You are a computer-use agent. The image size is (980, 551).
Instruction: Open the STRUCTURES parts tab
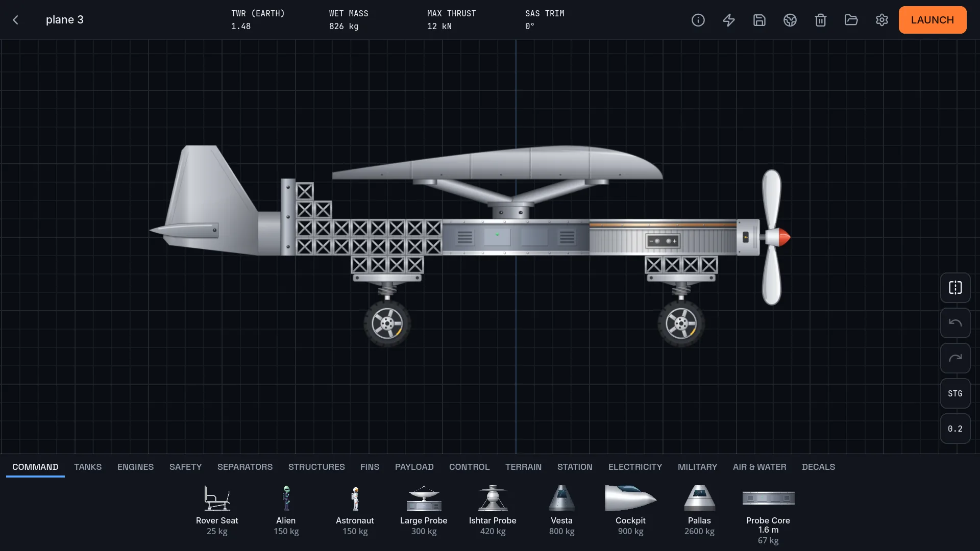tap(316, 467)
